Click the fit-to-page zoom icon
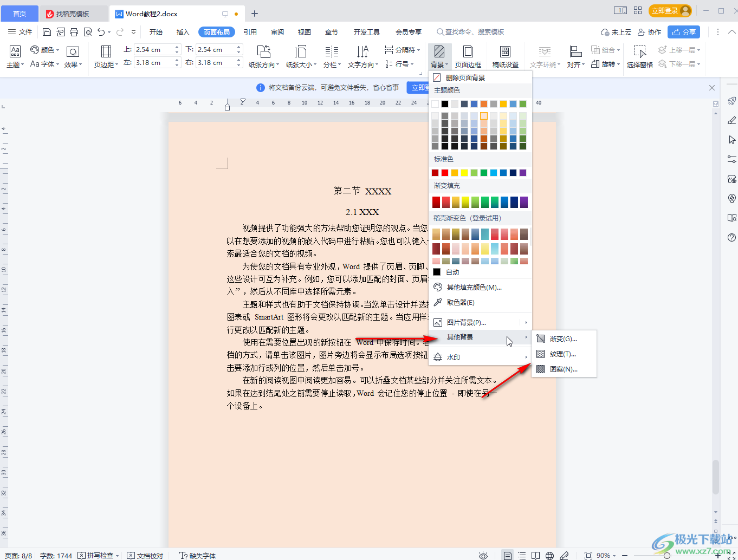The width and height of the screenshot is (738, 560). coord(588,556)
